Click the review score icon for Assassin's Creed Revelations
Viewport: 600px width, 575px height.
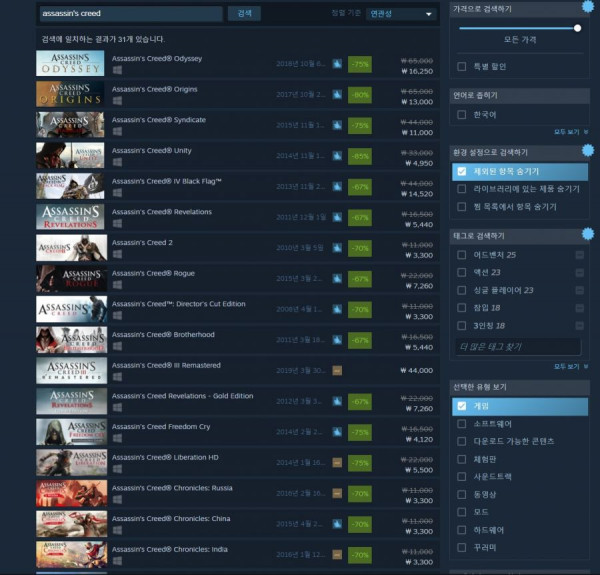pos(337,217)
